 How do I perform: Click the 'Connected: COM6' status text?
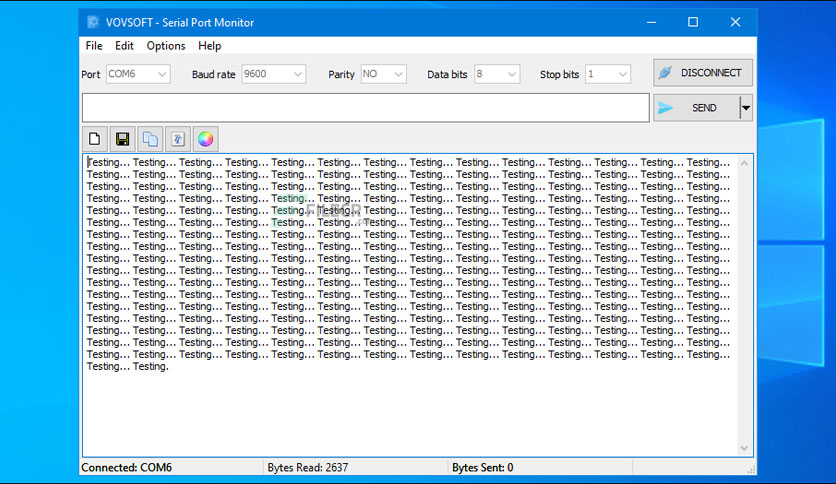pos(126,467)
